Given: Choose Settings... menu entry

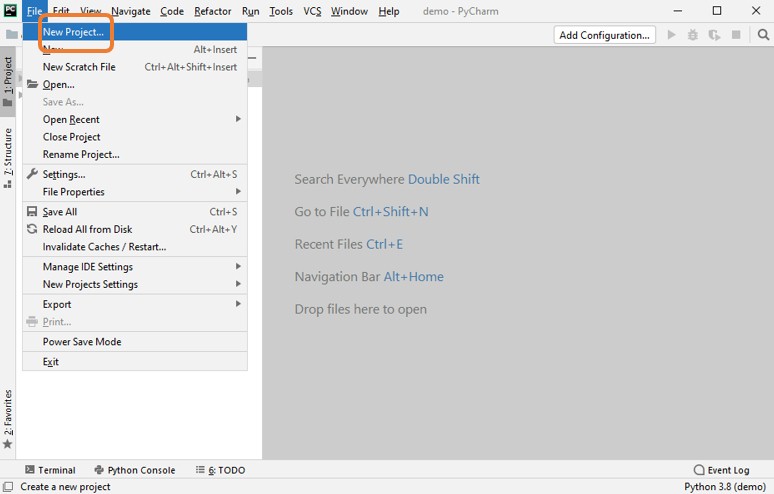Looking at the screenshot, I should 135,174.
